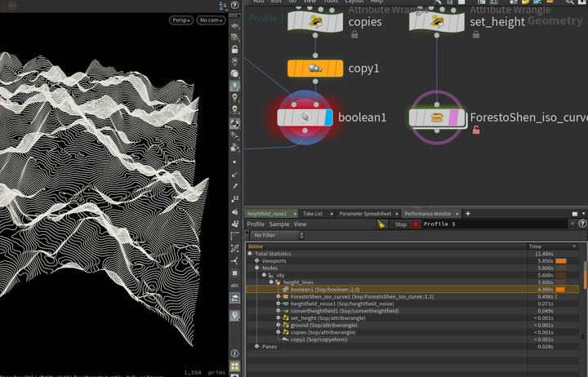Click the lock icon in viewport sidebar
Viewport: 588px width, 377px height.
235,50
